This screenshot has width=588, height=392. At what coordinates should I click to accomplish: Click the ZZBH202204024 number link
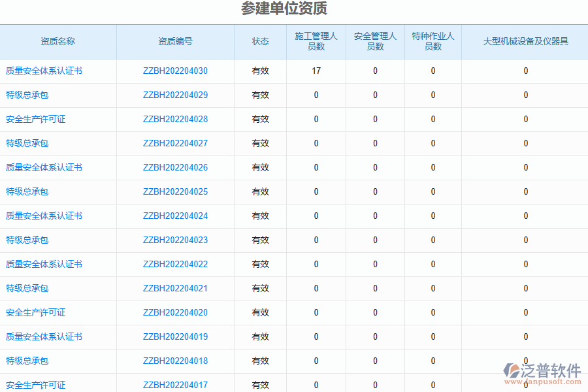[x=175, y=216]
